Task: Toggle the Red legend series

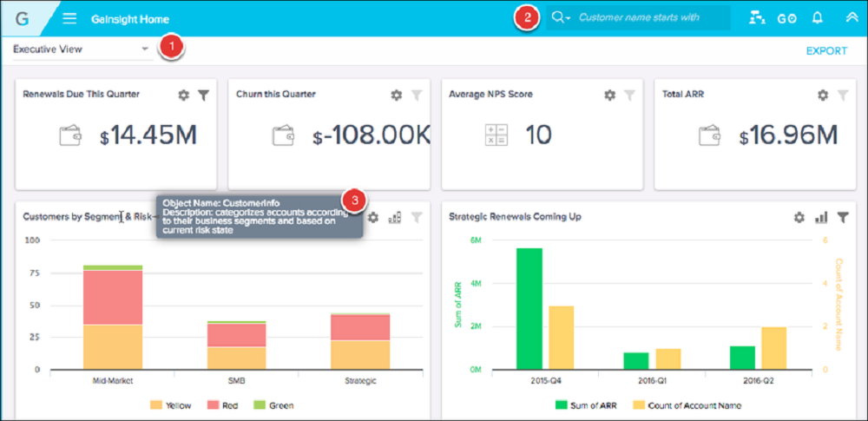Action: [223, 405]
